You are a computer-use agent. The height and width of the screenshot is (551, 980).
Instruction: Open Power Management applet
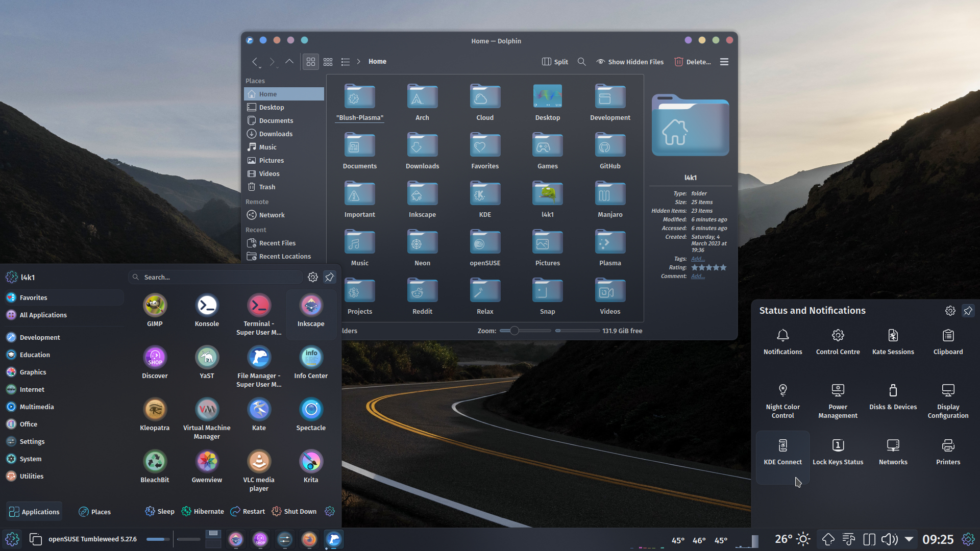838,401
